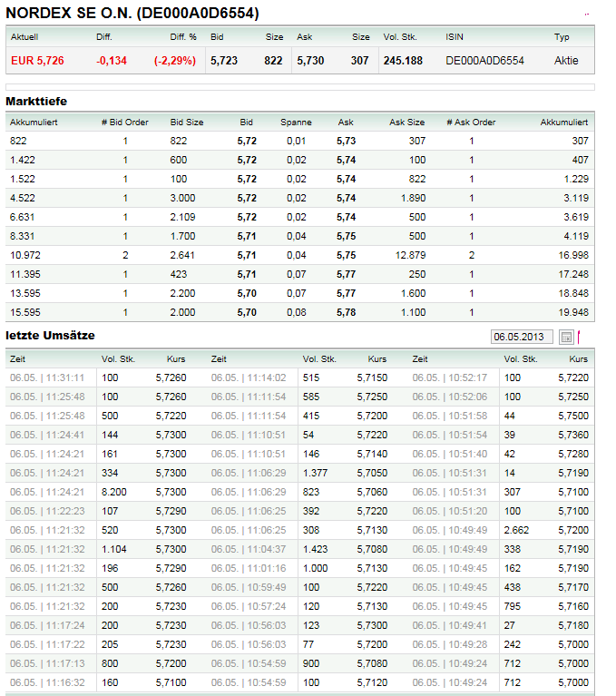Click bid size 3.000 in order book
Viewport: 616px width, 696px height.
pyautogui.click(x=183, y=198)
